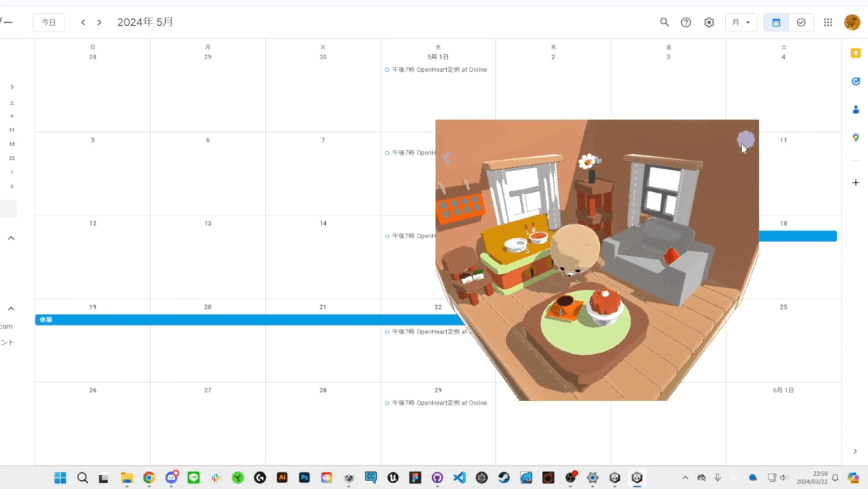Open the blue event bar on May 18
This screenshot has width=868, height=489.
(x=798, y=237)
